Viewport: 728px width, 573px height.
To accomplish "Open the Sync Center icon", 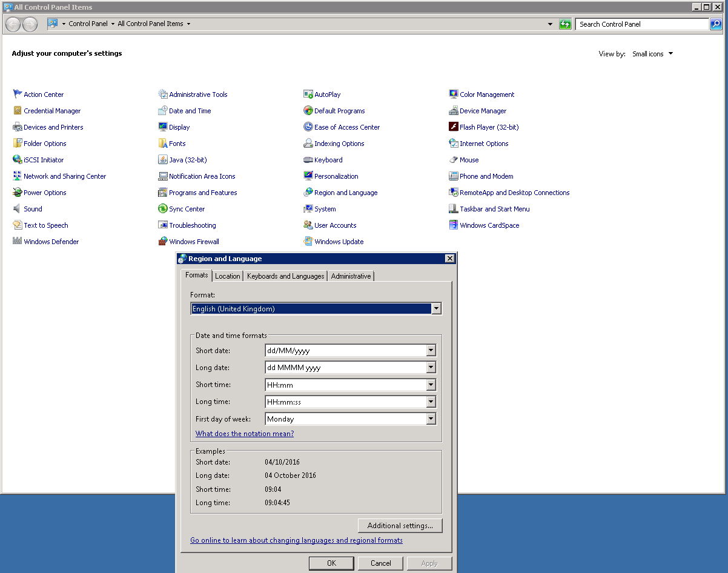I will [x=162, y=209].
